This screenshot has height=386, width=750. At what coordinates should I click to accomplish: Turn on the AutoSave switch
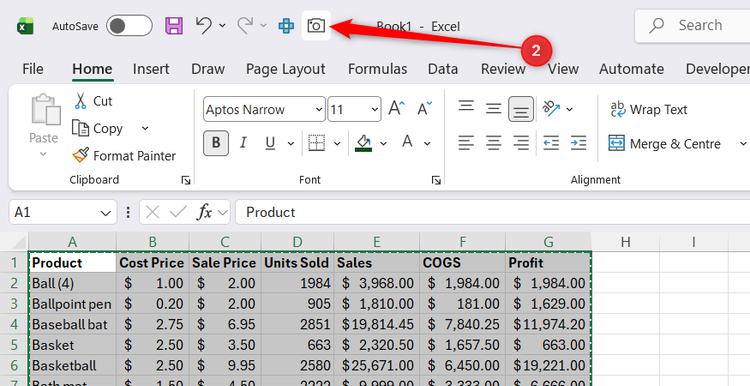point(129,26)
